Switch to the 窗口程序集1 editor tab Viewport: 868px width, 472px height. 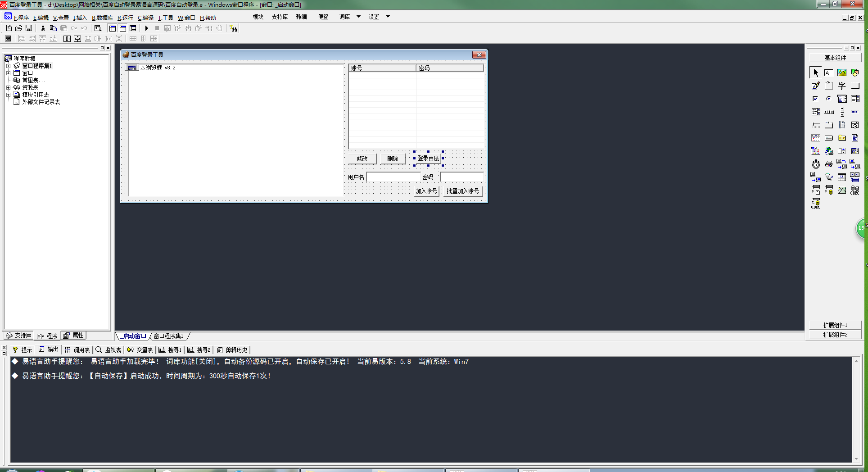pyautogui.click(x=168, y=336)
